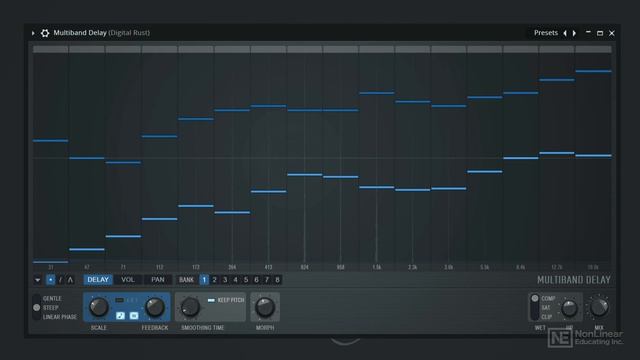Select the peak curve draw mode icon

[70, 280]
